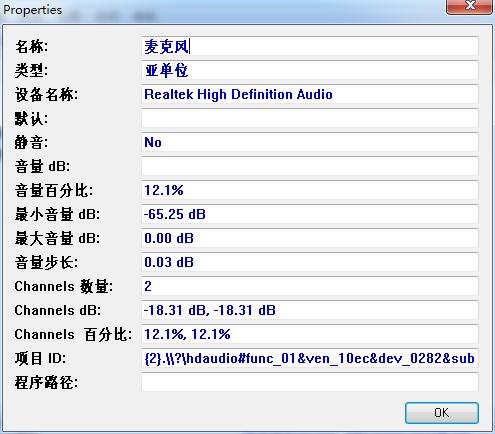Click the Realtek High Definition Audio field
The width and height of the screenshot is (495, 434).
310,94
